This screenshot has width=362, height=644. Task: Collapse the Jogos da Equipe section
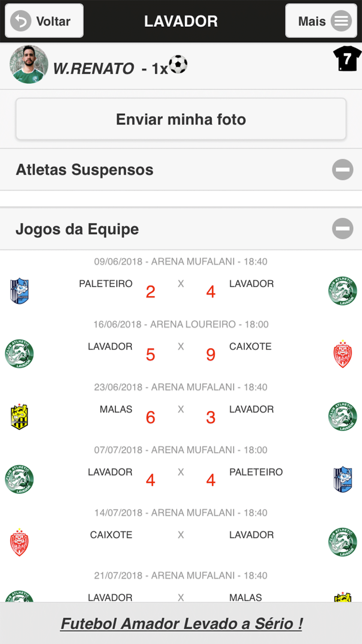342,229
